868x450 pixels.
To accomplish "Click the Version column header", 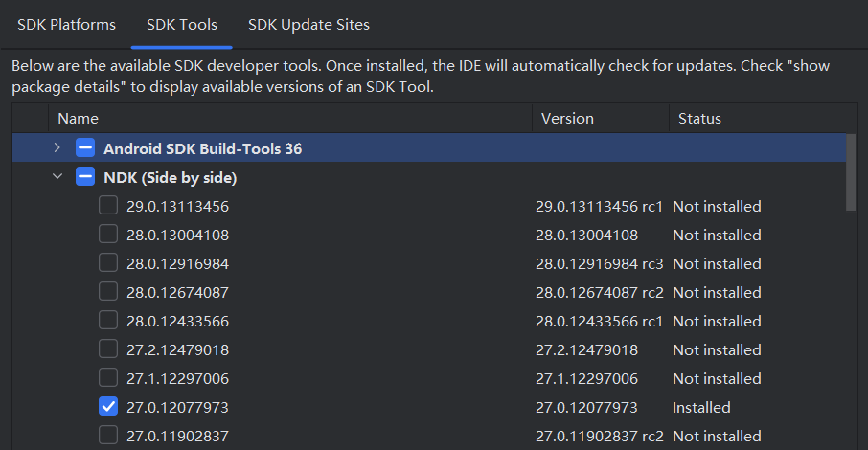I will pos(599,119).
